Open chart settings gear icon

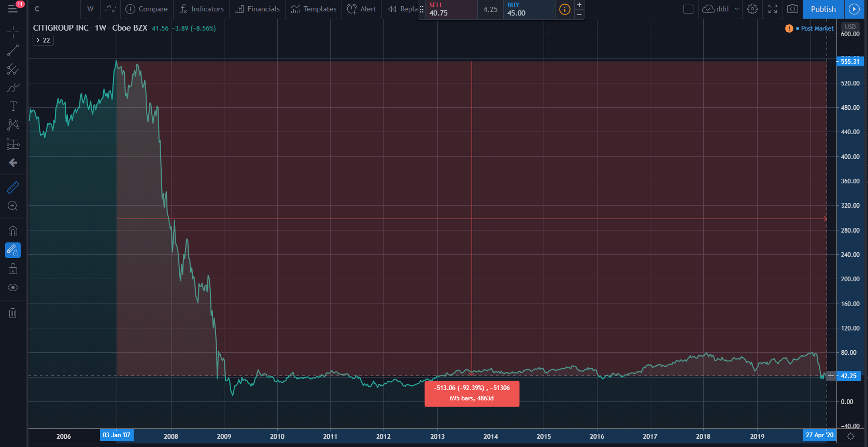tap(752, 9)
